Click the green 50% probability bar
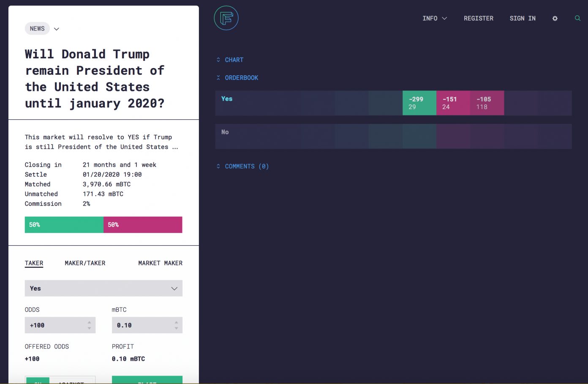 64,225
